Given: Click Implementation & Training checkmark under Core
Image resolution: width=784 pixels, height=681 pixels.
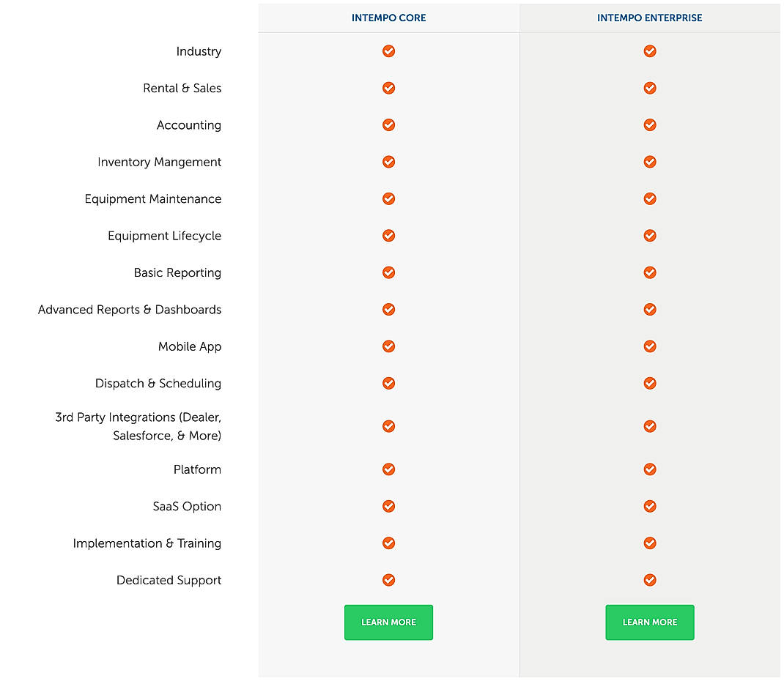Looking at the screenshot, I should click(389, 543).
